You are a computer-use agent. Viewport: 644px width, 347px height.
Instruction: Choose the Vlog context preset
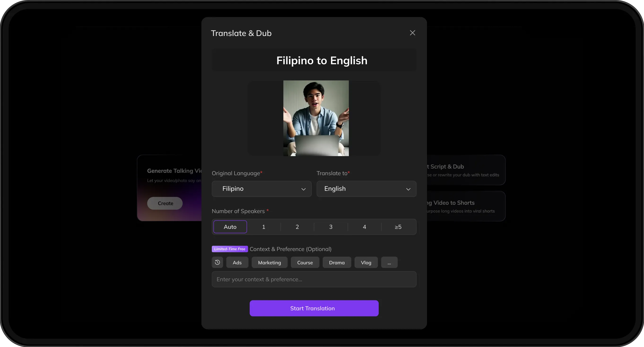coord(366,263)
